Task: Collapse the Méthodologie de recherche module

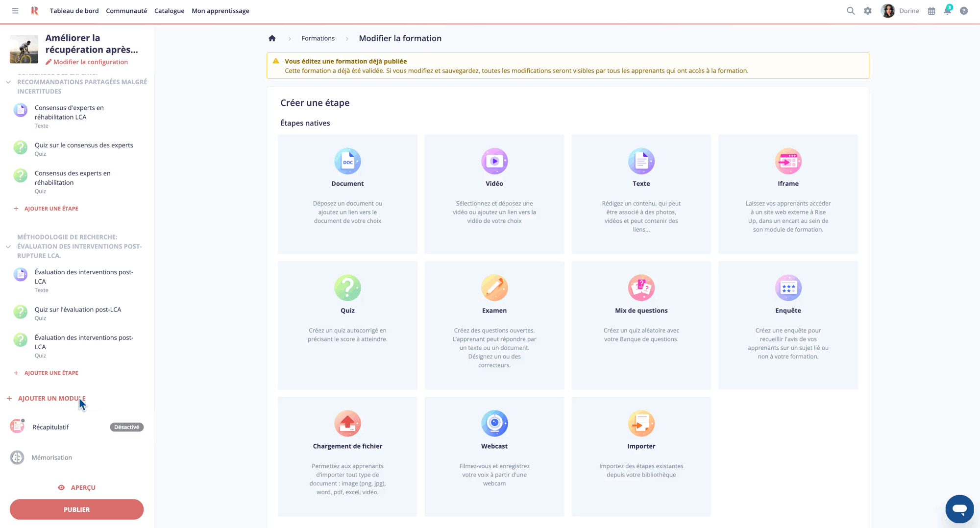Action: (8, 246)
